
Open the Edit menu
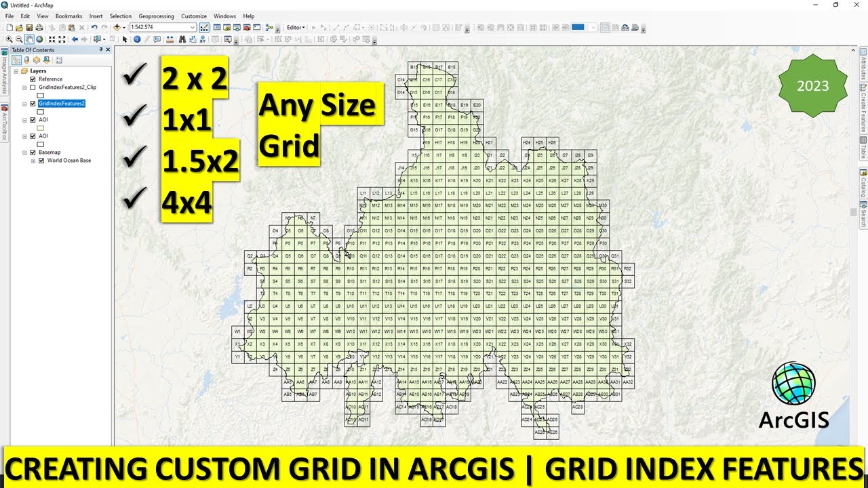[25, 16]
